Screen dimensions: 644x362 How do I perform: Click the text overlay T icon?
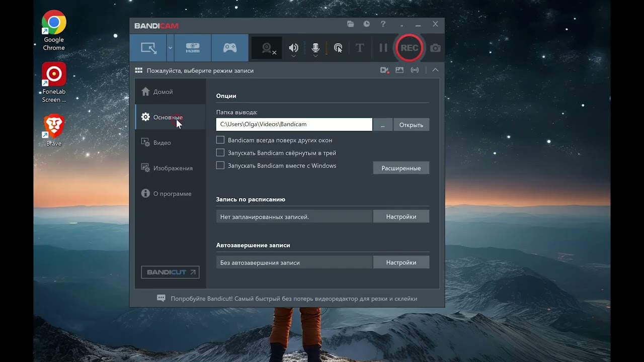point(360,48)
